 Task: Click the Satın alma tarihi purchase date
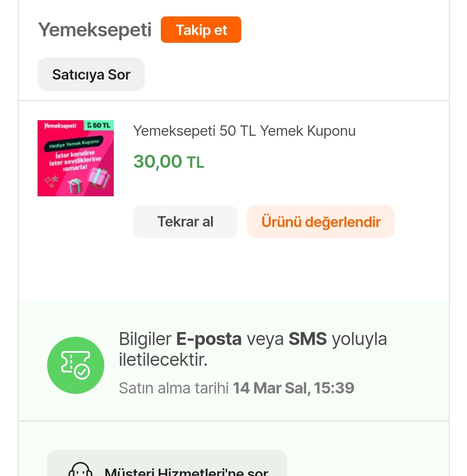tap(236, 388)
